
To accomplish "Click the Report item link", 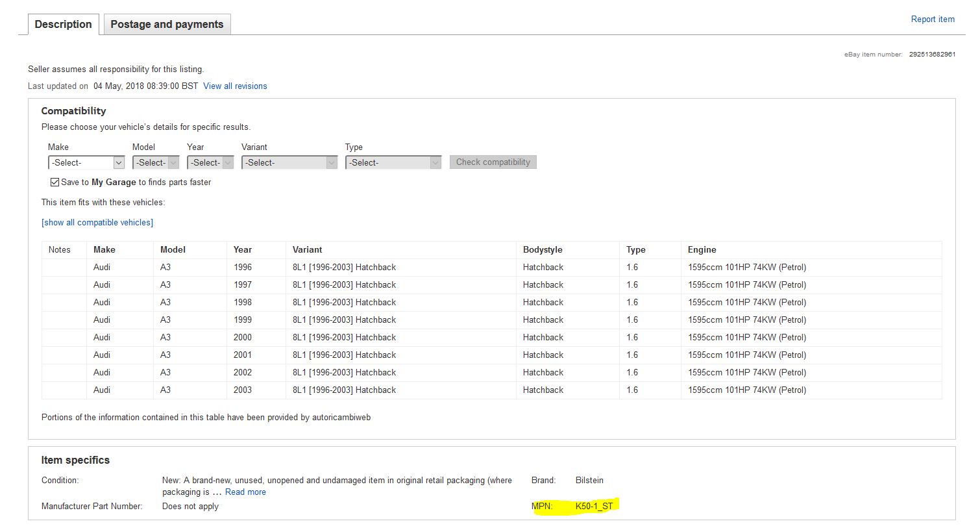I will (933, 19).
